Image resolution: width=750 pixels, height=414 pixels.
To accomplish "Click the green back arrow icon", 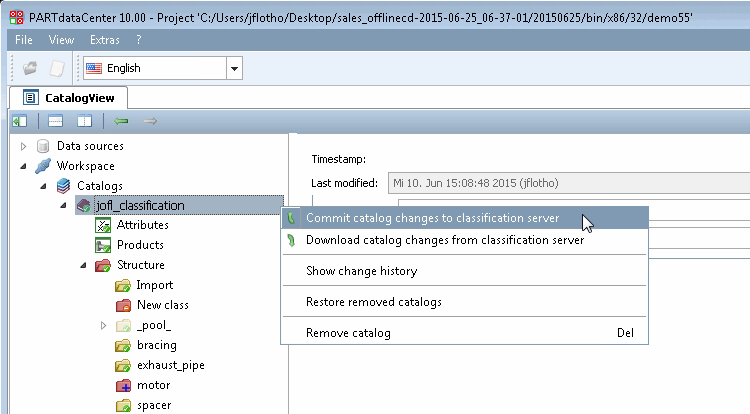I will pyautogui.click(x=121, y=121).
